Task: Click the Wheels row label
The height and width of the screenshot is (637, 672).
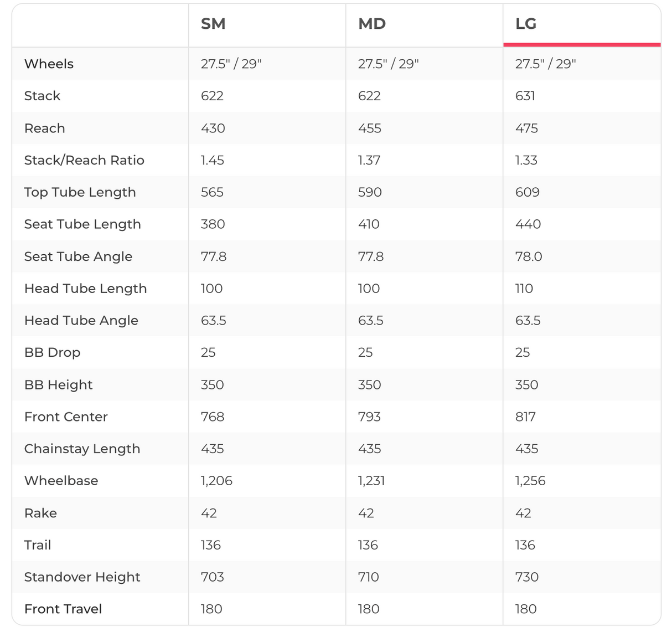Action: [49, 64]
